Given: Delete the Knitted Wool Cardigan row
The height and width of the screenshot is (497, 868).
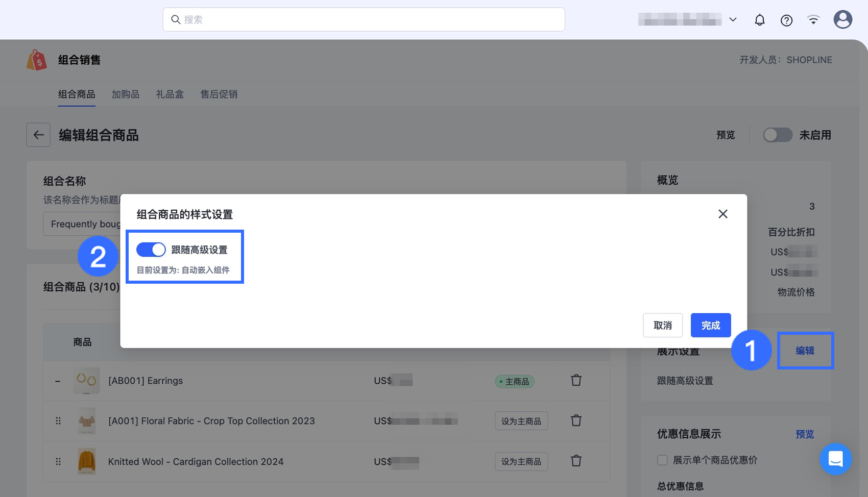Looking at the screenshot, I should [576, 461].
